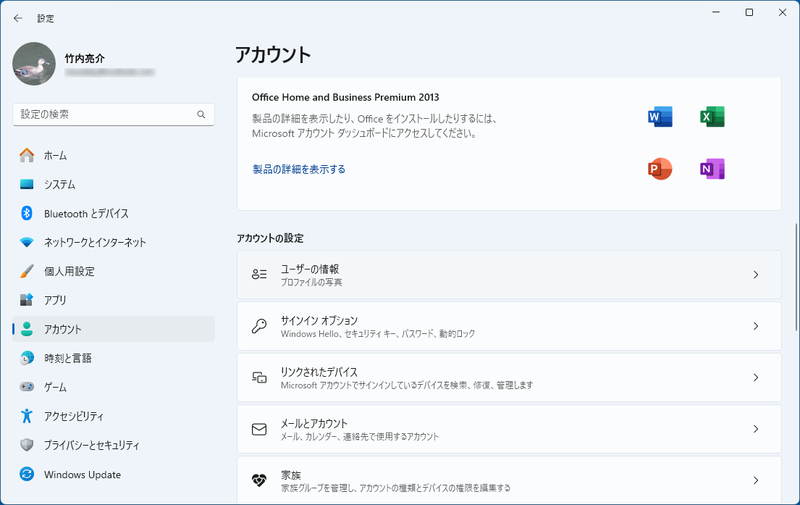
Task: Open 家族 settings row
Action: [x=509, y=480]
